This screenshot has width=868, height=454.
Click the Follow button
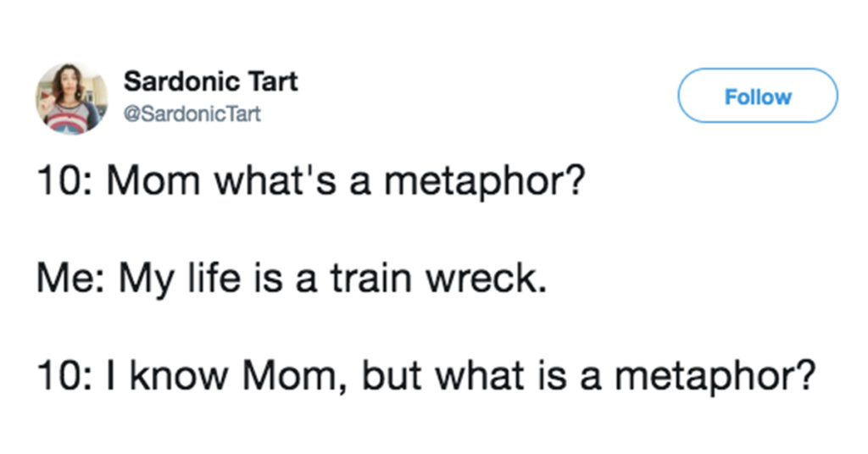[x=757, y=96]
